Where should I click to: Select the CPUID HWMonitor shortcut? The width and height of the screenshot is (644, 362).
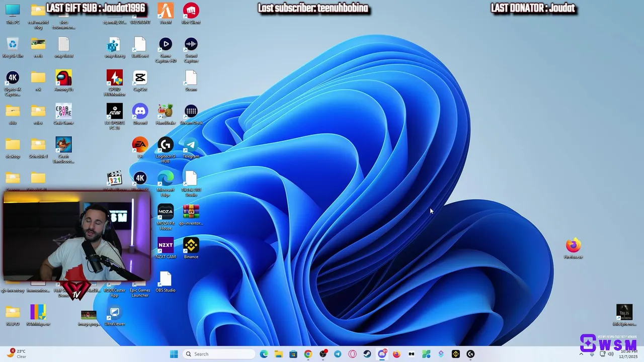(114, 83)
